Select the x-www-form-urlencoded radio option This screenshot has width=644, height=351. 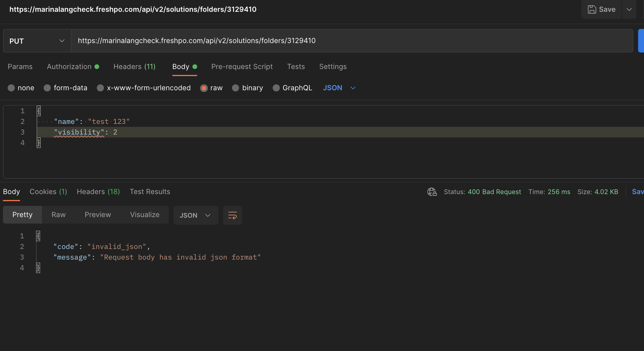point(100,88)
